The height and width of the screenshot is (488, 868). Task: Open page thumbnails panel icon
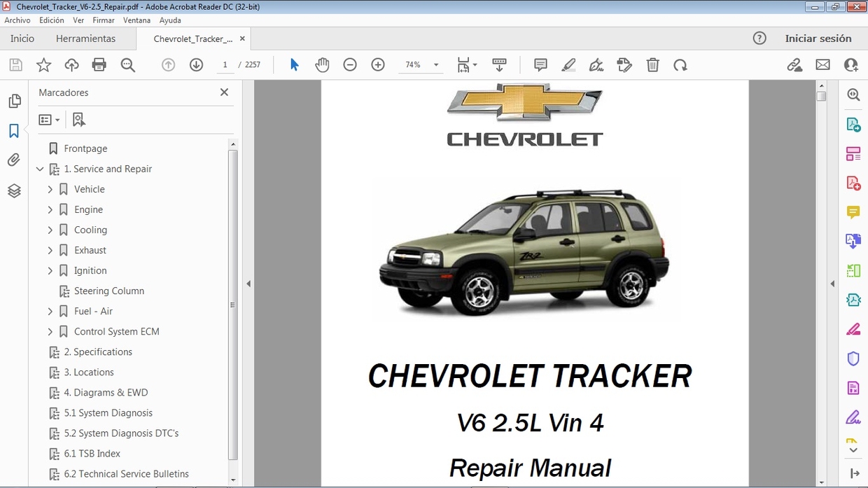click(x=14, y=102)
